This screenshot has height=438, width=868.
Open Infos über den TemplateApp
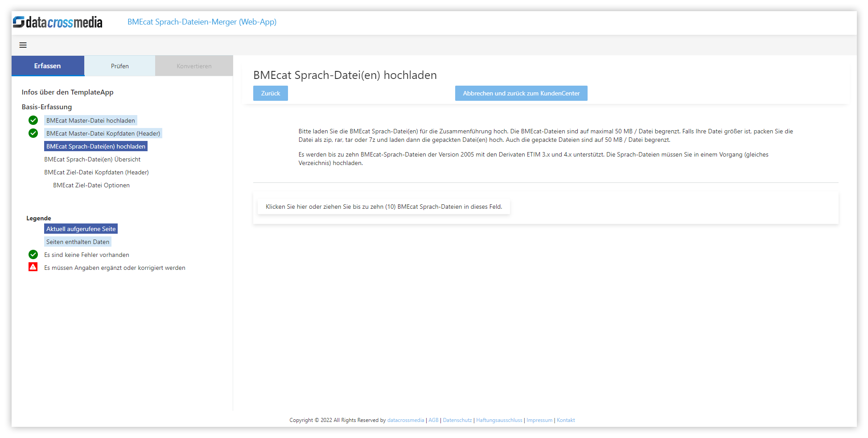[67, 92]
